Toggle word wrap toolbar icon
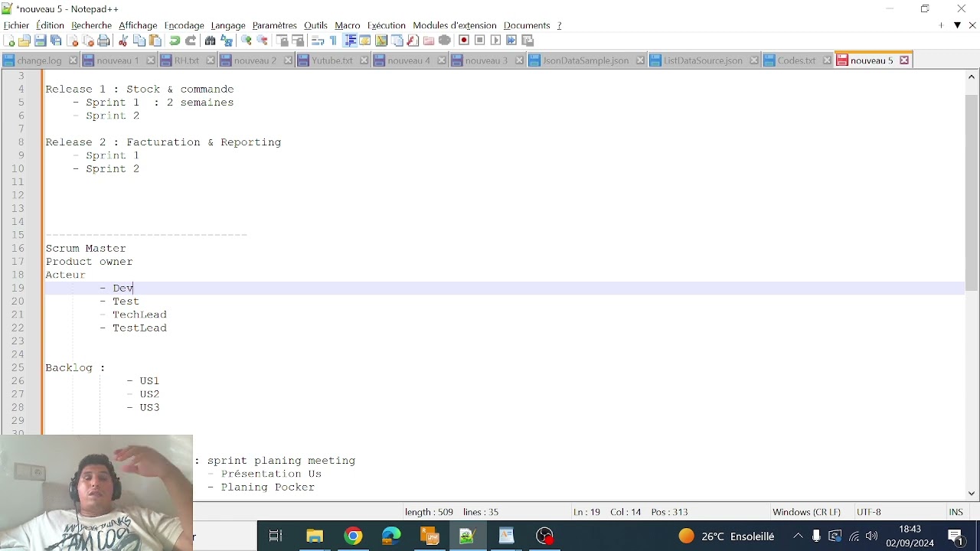The height and width of the screenshot is (551, 980). click(x=318, y=41)
